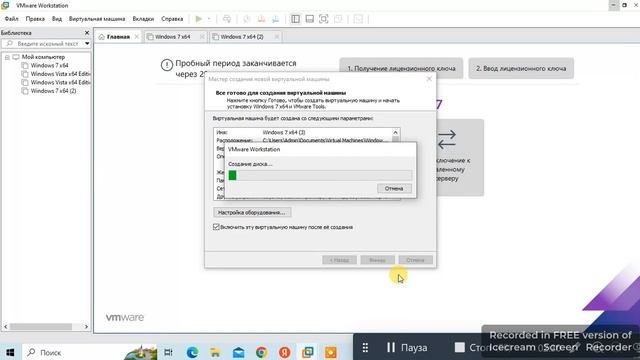Open the Виртуальная машина menu
This screenshot has height=360, width=640.
click(x=97, y=19)
